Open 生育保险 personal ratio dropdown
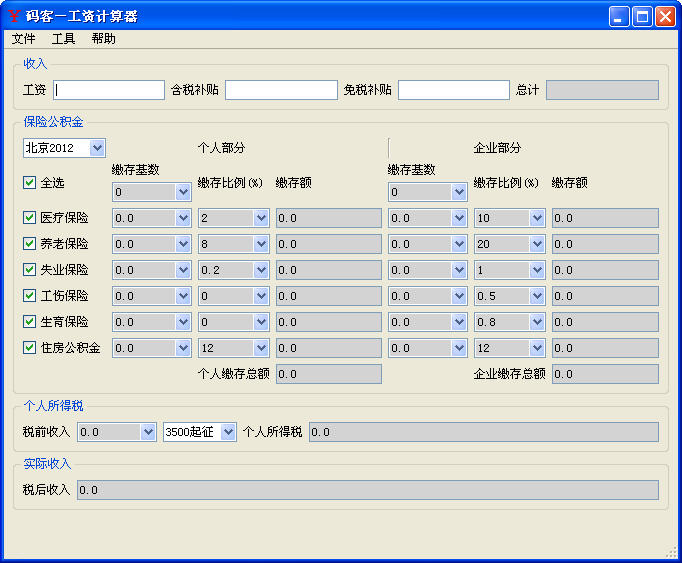The width and height of the screenshot is (682, 563). pyautogui.click(x=234, y=322)
